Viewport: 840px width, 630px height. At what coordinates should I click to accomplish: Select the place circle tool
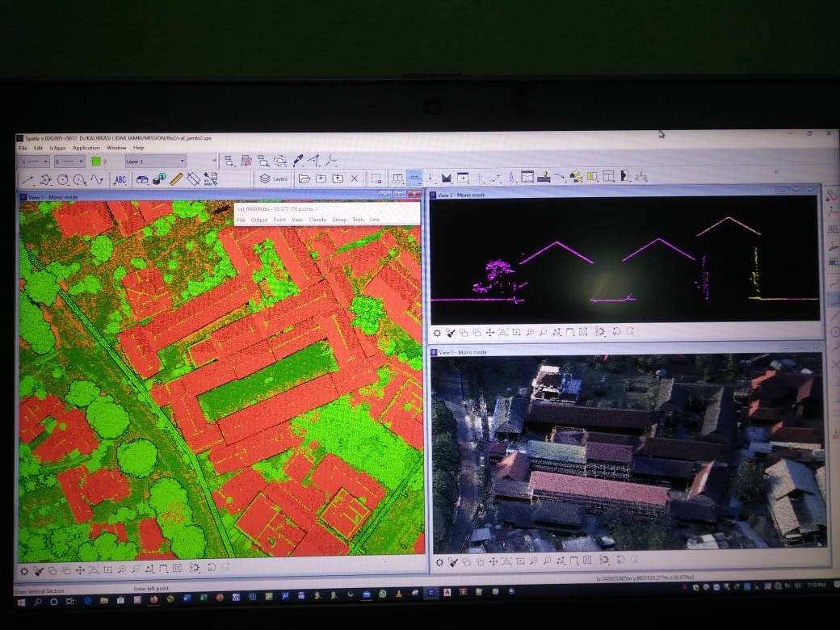pos(62,179)
